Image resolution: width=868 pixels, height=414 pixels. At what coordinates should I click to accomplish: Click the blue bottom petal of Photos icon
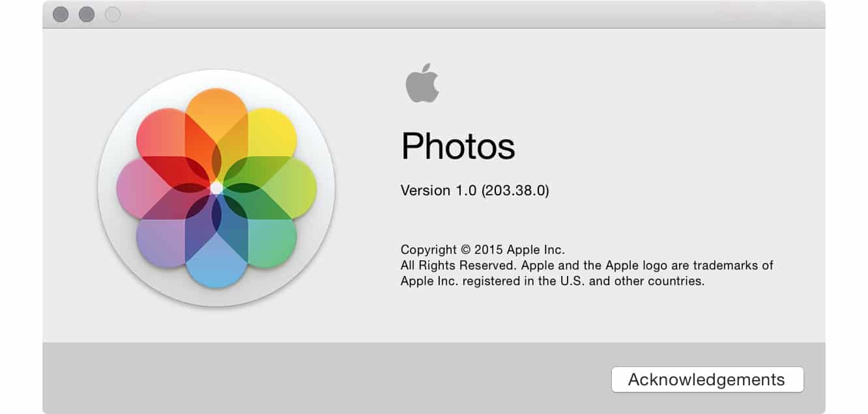(x=216, y=264)
